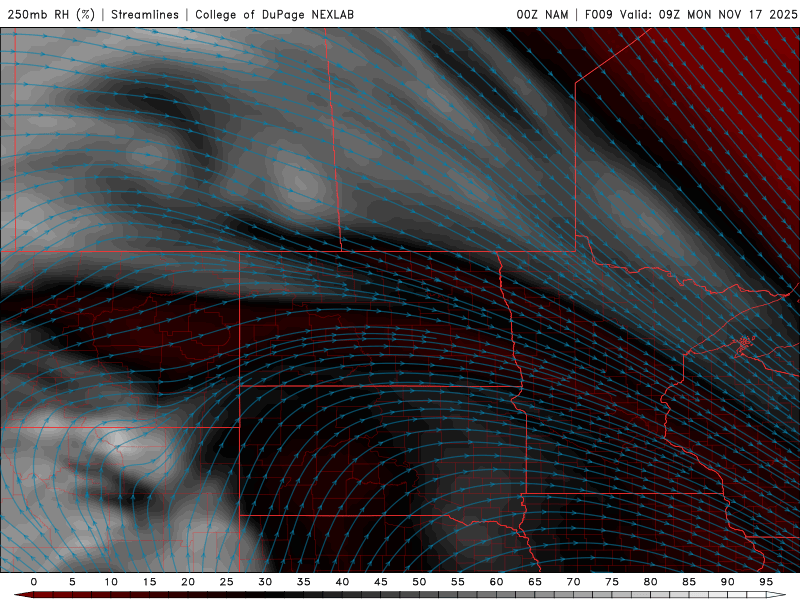Click the '5' label on the color scale

coord(72,582)
